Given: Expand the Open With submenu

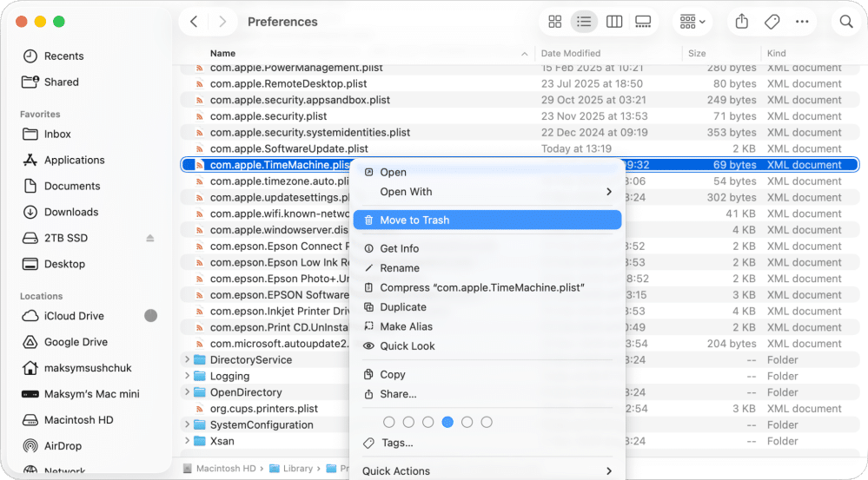Looking at the screenshot, I should pos(487,191).
